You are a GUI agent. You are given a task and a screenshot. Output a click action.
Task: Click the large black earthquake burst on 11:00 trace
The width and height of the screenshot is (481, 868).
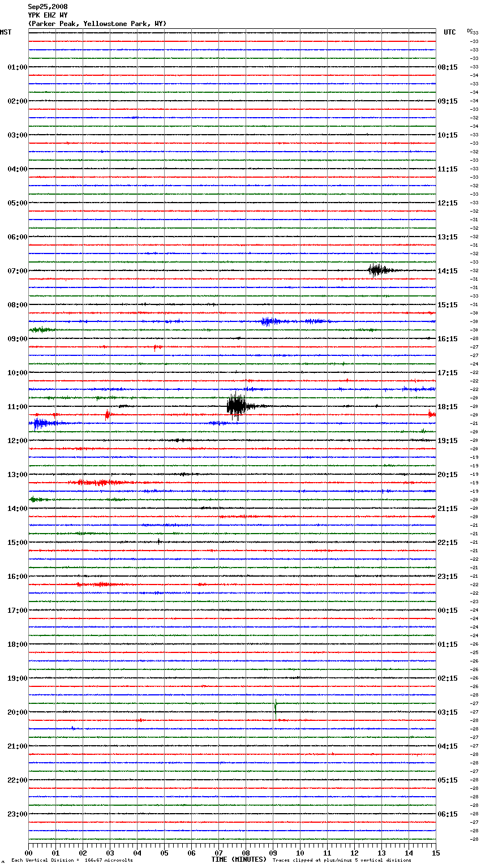click(x=238, y=406)
